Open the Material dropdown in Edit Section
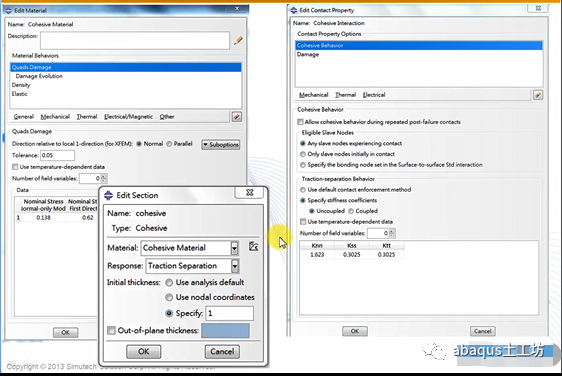 (234, 248)
